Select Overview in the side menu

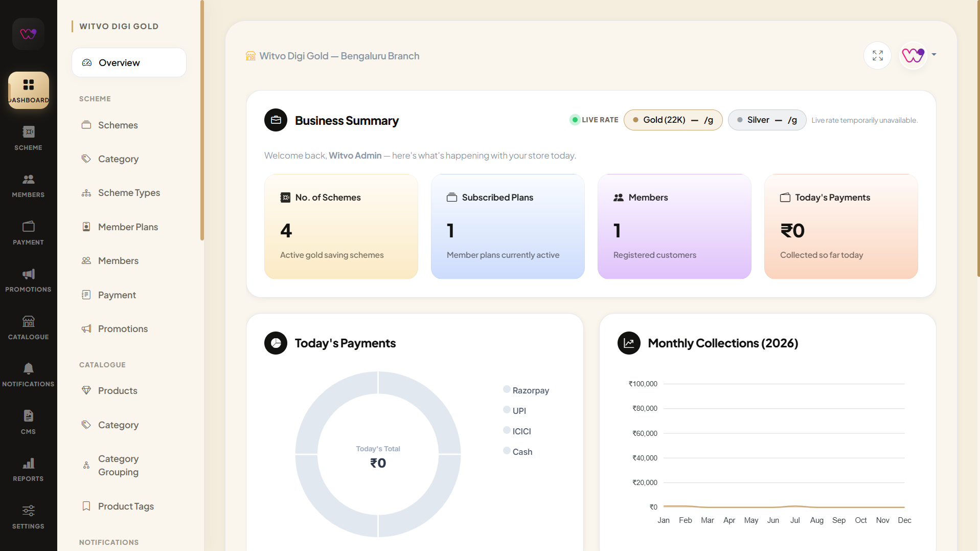[129, 62]
